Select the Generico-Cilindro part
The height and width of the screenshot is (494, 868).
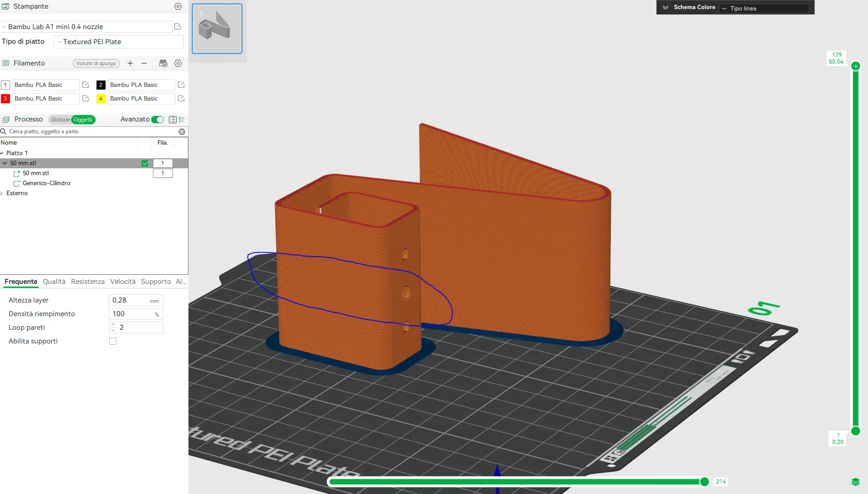[46, 183]
